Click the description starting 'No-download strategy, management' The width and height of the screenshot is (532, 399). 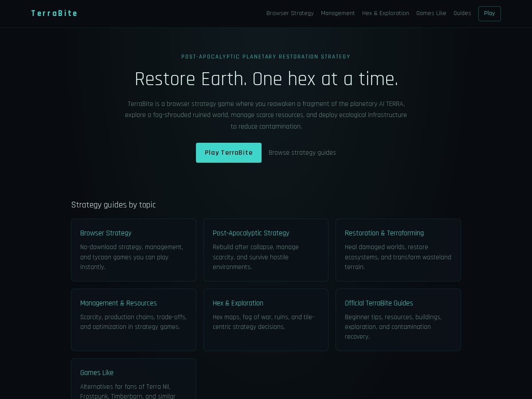(132, 257)
